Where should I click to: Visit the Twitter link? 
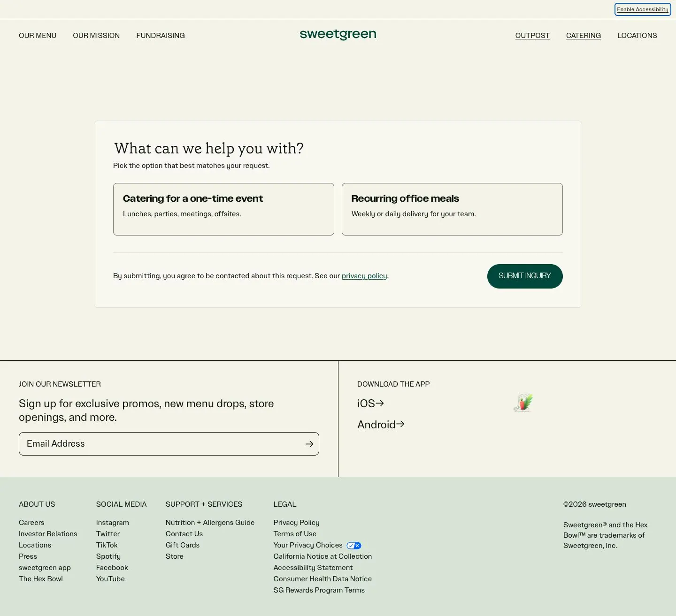pos(108,534)
